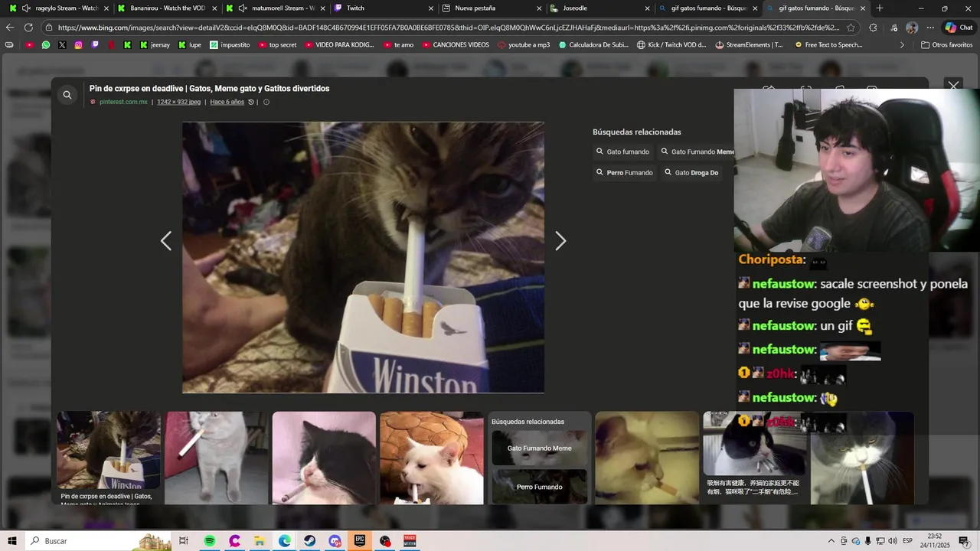The width and height of the screenshot is (980, 551).
Task: Open orange cat smoking thumbnail
Action: [647, 458]
